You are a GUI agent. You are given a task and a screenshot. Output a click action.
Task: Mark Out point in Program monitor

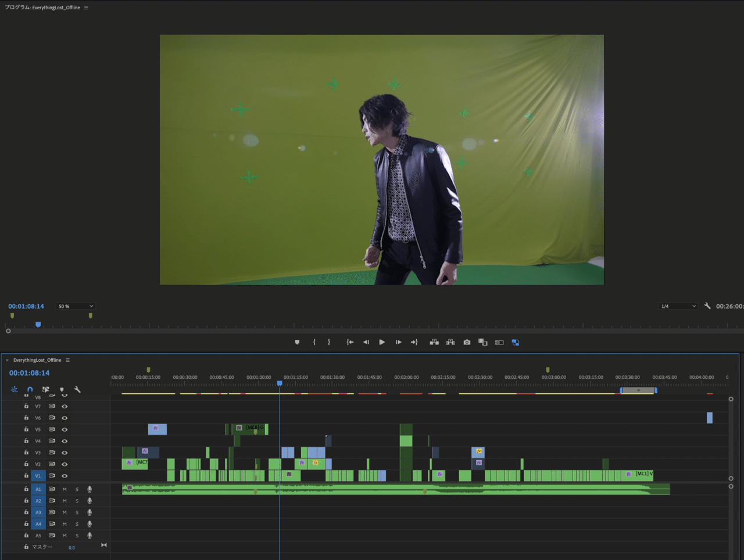click(329, 342)
